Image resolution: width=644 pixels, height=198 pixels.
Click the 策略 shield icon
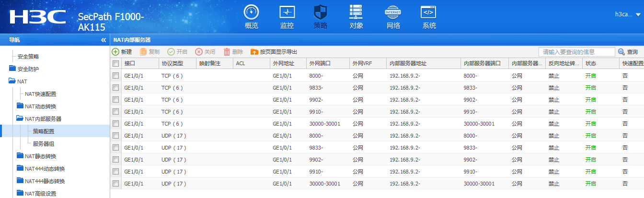tap(321, 12)
